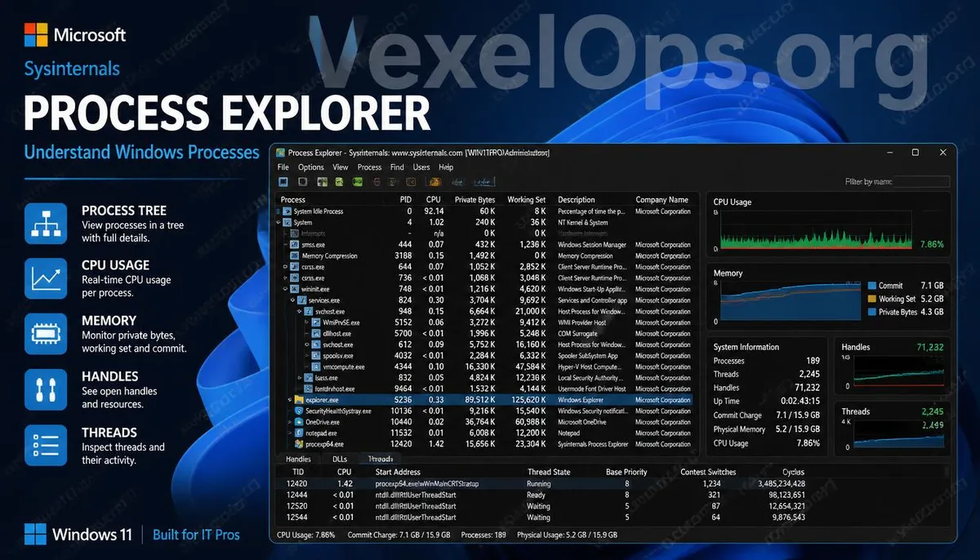This screenshot has height=560, width=980.
Task: Click the wininit.exe process icon
Action: click(294, 289)
